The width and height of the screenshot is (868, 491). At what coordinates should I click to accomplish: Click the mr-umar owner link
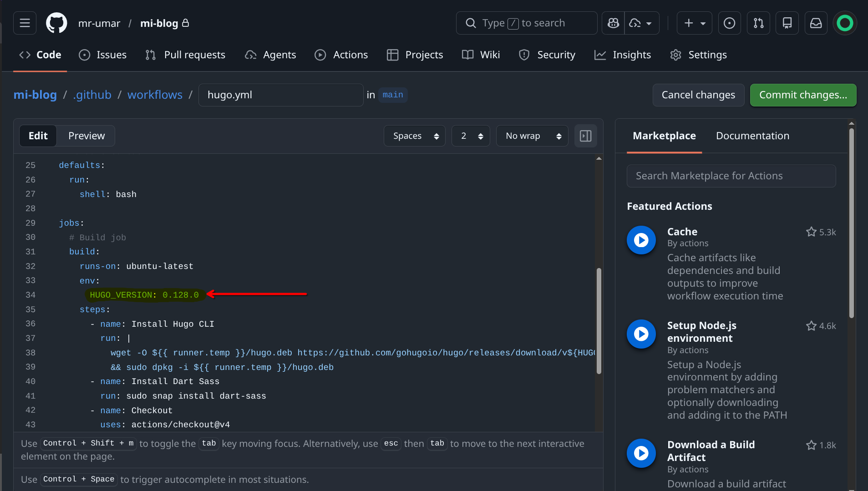point(99,23)
